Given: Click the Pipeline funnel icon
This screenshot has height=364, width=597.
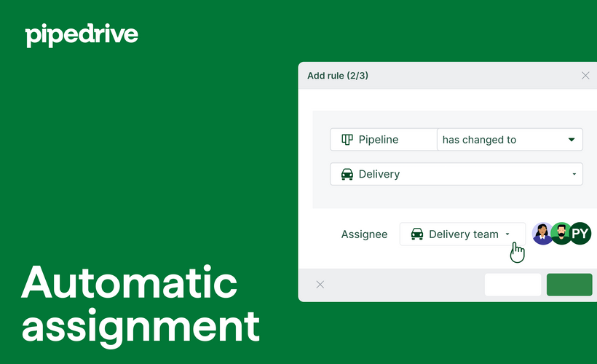Looking at the screenshot, I should tap(347, 140).
